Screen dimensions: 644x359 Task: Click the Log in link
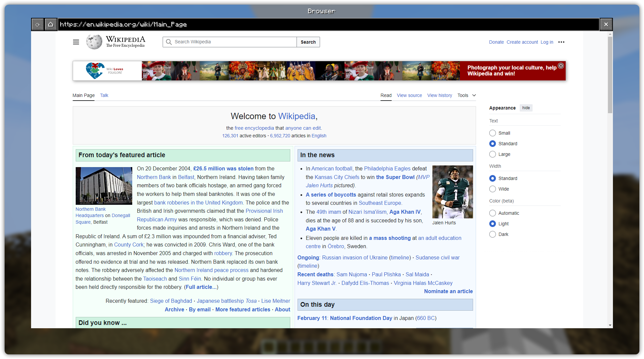[547, 42]
